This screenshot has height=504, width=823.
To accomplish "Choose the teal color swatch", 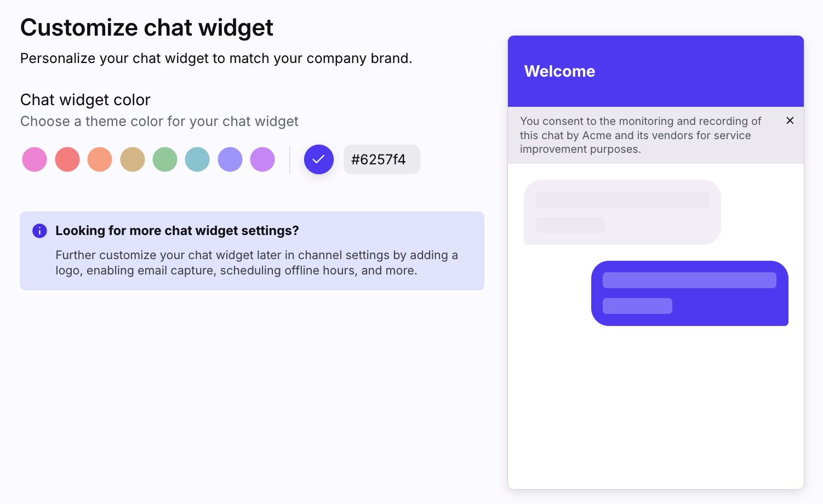I will pos(197,159).
